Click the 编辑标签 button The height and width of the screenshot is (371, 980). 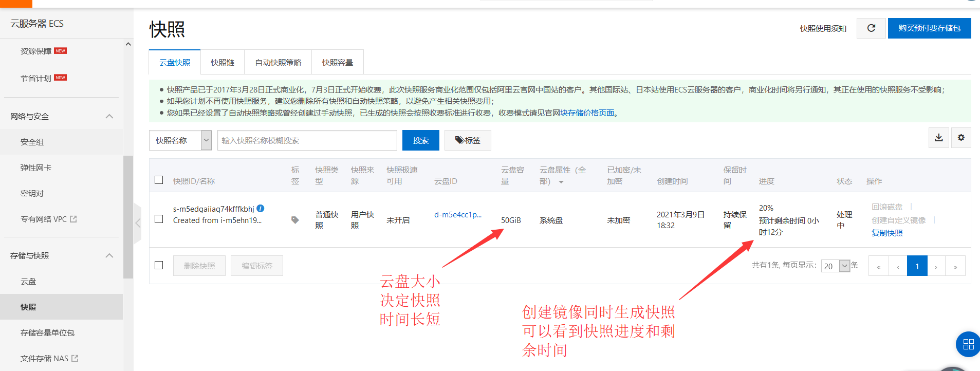[x=257, y=266]
